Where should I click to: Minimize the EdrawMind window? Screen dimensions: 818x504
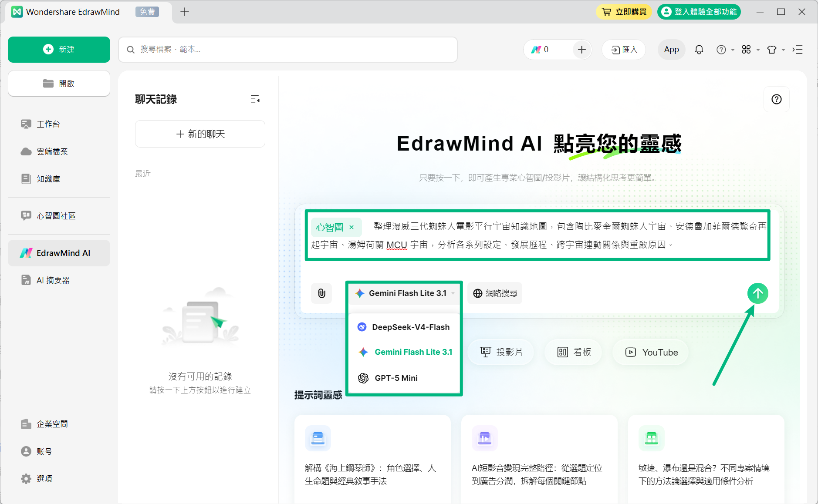coord(760,12)
